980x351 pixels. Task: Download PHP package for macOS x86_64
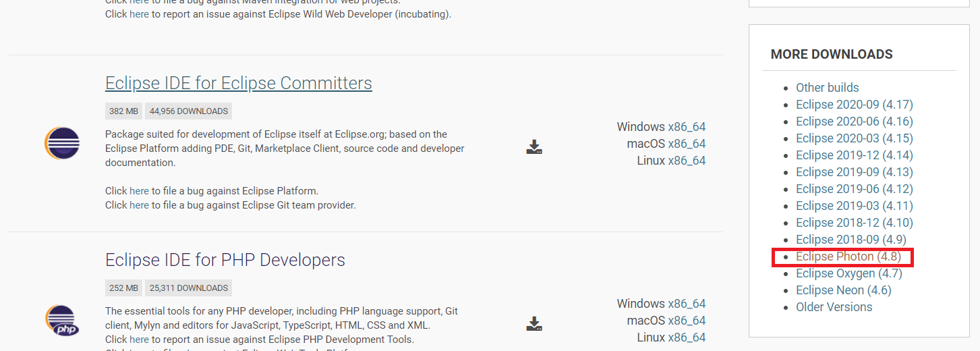[687, 321]
